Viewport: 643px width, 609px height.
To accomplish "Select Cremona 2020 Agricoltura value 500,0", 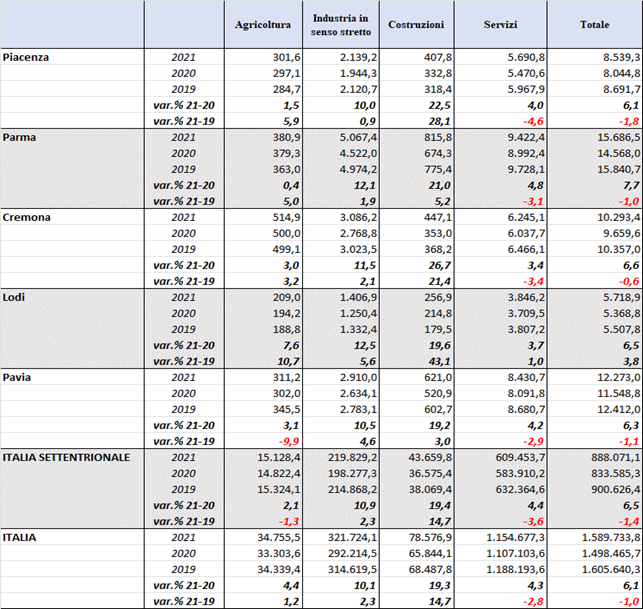I will (x=287, y=233).
